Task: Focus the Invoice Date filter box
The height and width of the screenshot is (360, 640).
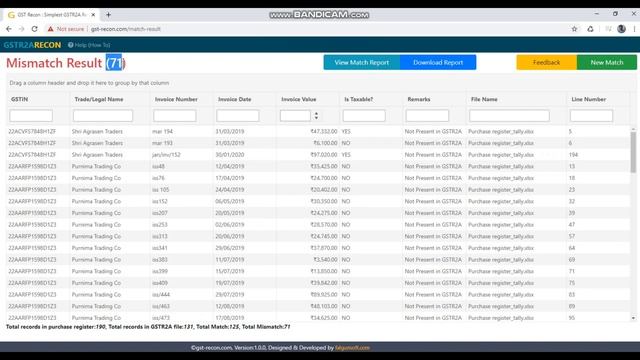Action: [238, 116]
